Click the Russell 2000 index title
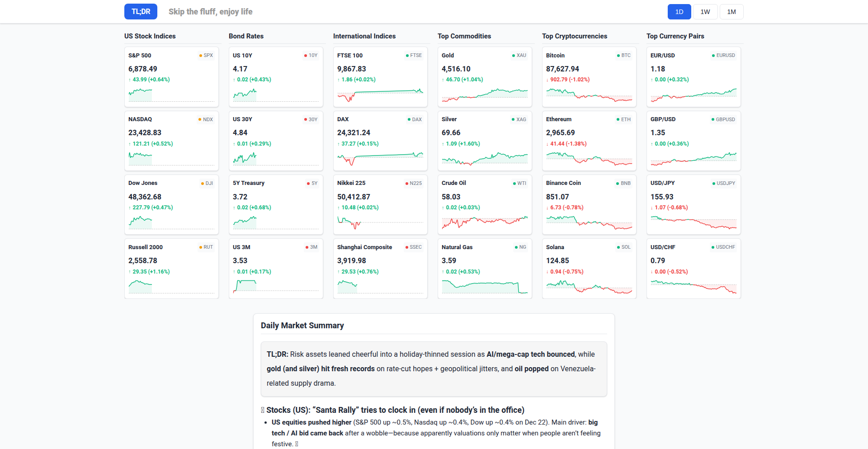The image size is (868, 449). coord(146,247)
